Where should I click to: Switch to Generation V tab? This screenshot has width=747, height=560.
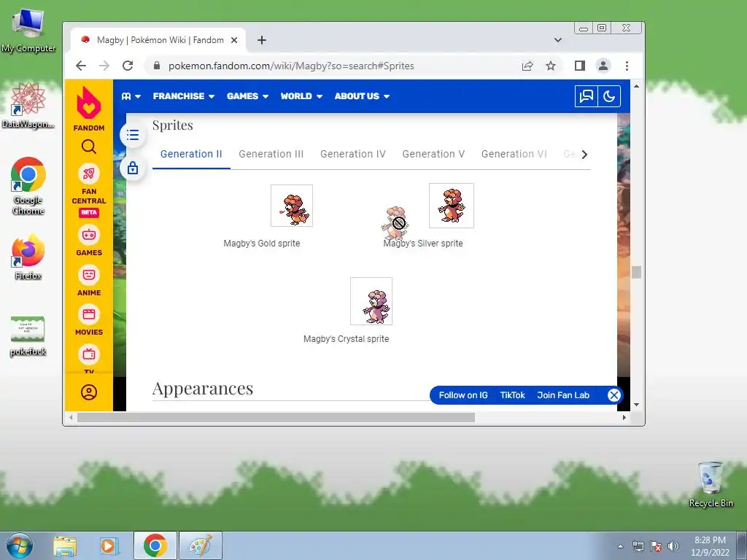(x=433, y=154)
